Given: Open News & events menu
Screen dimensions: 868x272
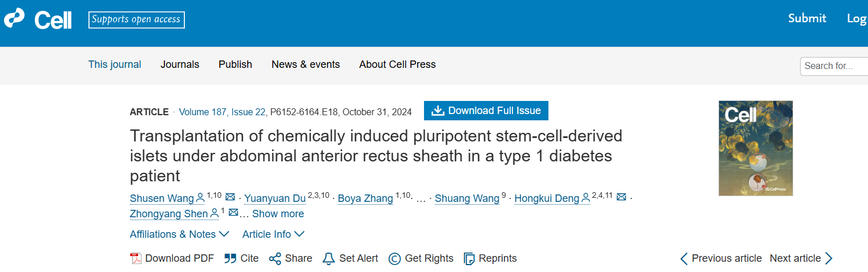Looking at the screenshot, I should pyautogui.click(x=305, y=64).
